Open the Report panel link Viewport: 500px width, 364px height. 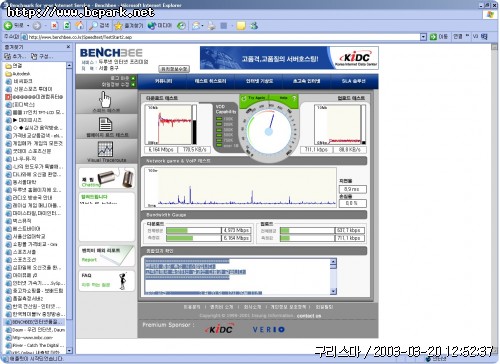click(x=107, y=256)
